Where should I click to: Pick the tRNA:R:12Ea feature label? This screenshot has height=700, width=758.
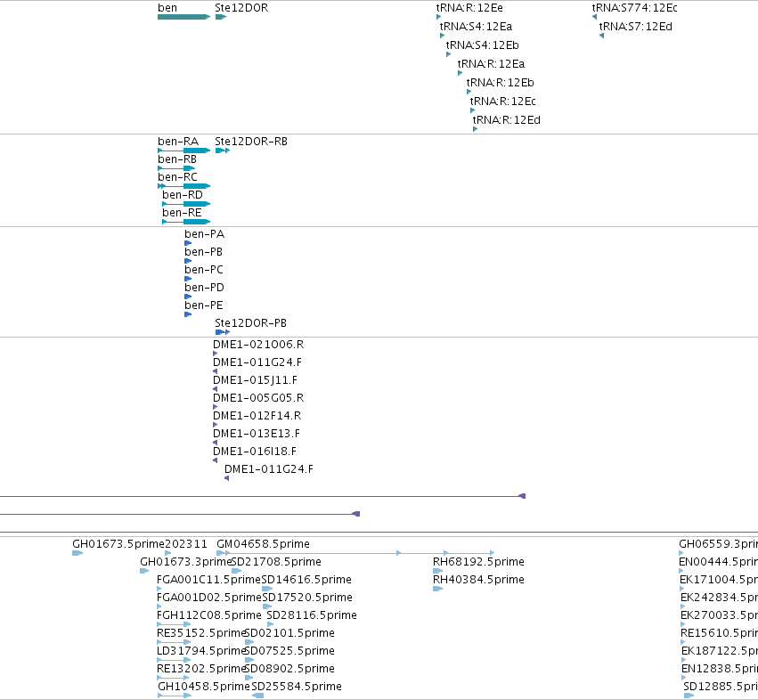click(x=491, y=64)
